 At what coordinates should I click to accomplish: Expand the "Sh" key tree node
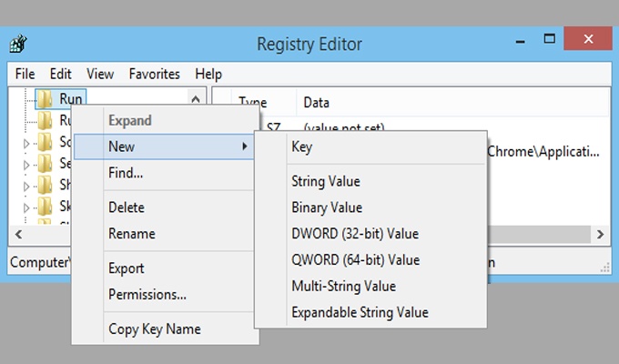point(26,186)
